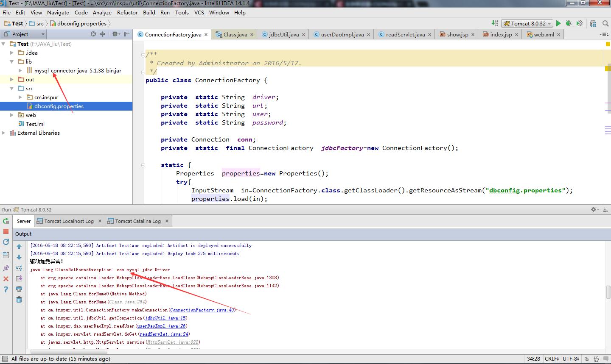The width and height of the screenshot is (611, 364).
Task: Expand the web folder
Action: [12, 115]
